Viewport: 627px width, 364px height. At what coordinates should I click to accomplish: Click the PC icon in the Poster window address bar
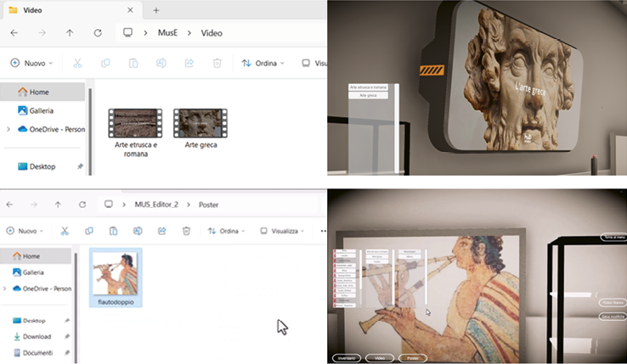pyautogui.click(x=109, y=204)
